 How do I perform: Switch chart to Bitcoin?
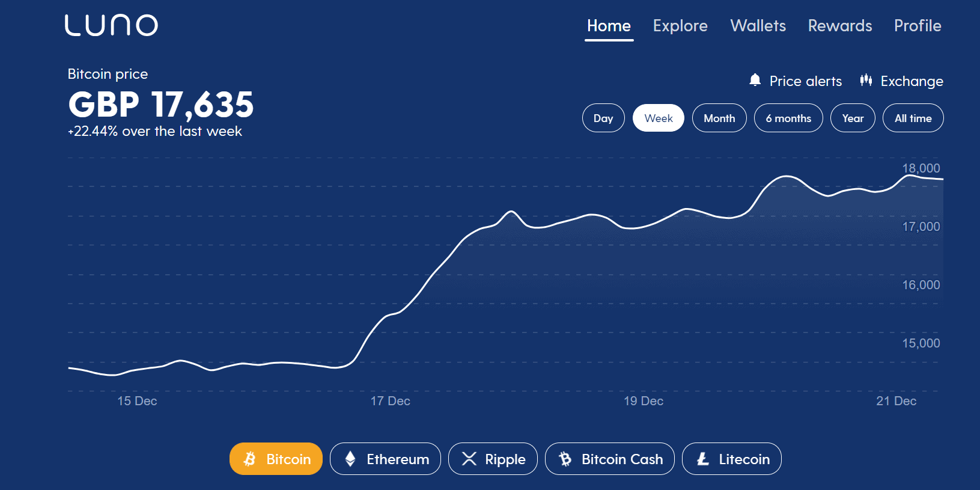coord(276,459)
